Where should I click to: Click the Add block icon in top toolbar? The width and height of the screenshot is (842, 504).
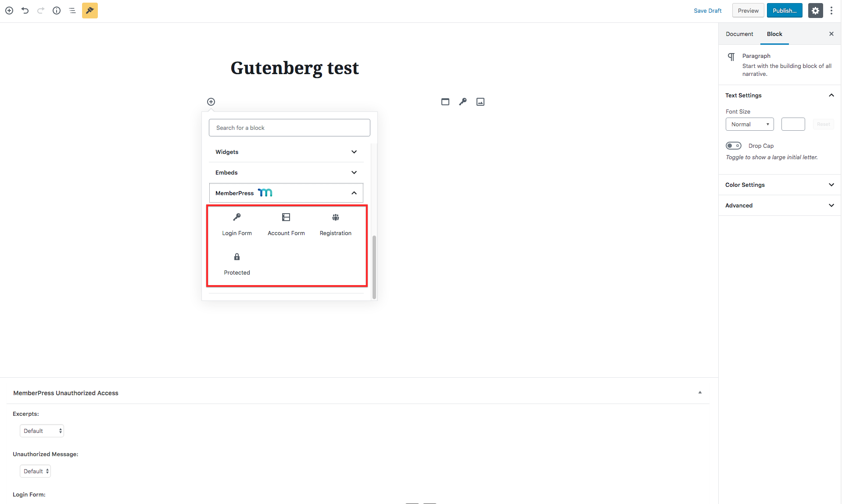[9, 11]
